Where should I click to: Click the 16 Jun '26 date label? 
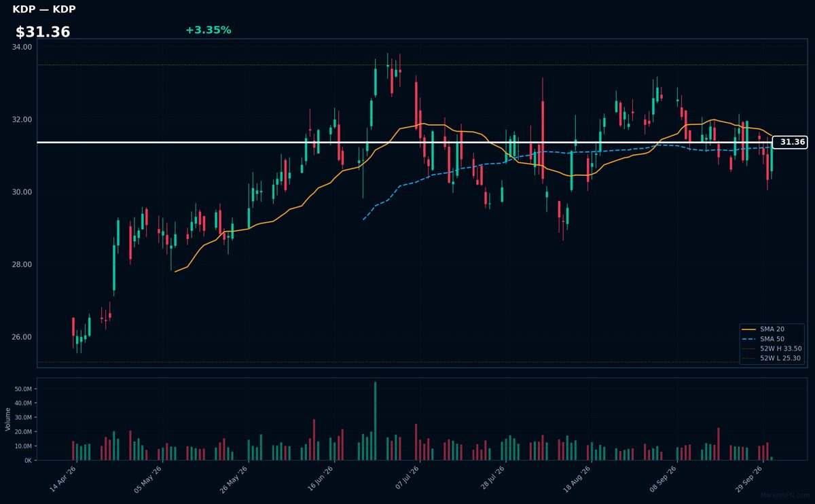(x=320, y=479)
